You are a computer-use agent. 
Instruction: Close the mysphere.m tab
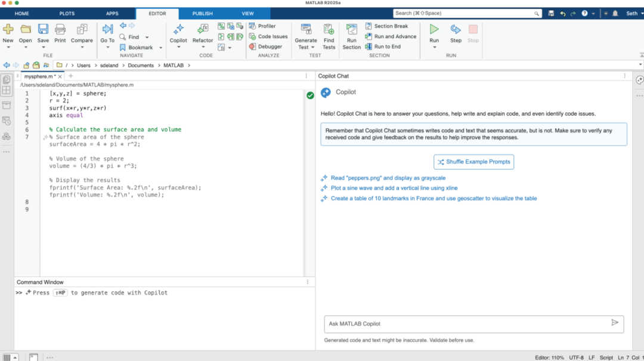tap(60, 76)
